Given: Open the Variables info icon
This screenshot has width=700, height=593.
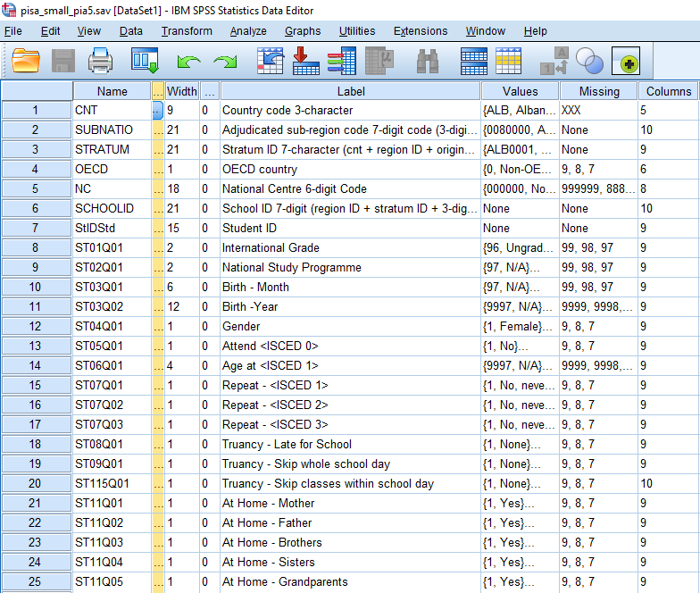Looking at the screenshot, I should 341,61.
